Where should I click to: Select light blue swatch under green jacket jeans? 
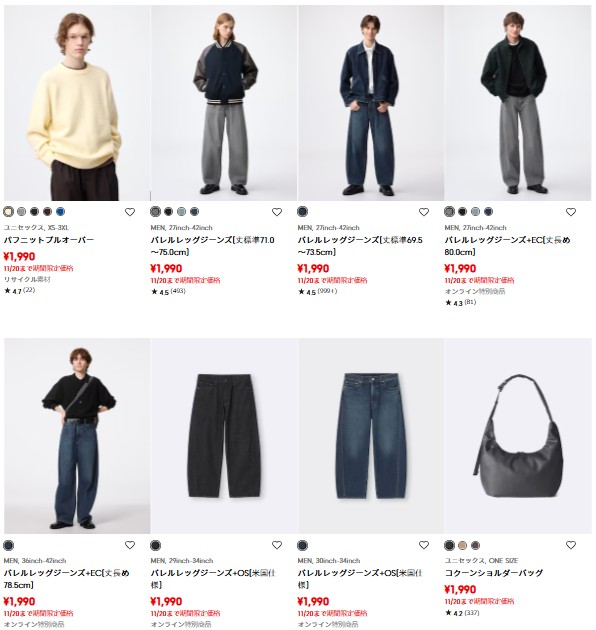click(x=475, y=211)
